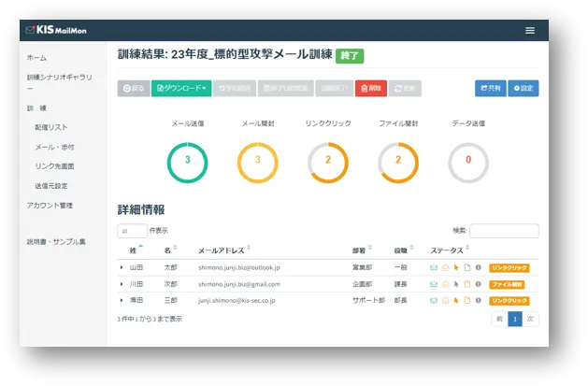Click data-sent info icon in 海田 row
The image size is (588, 386).
pos(478,301)
